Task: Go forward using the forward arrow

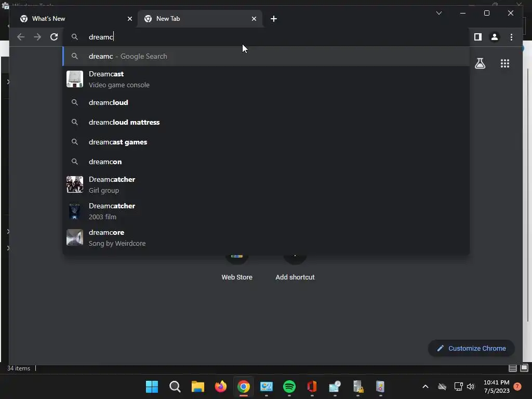Action: coord(37,37)
